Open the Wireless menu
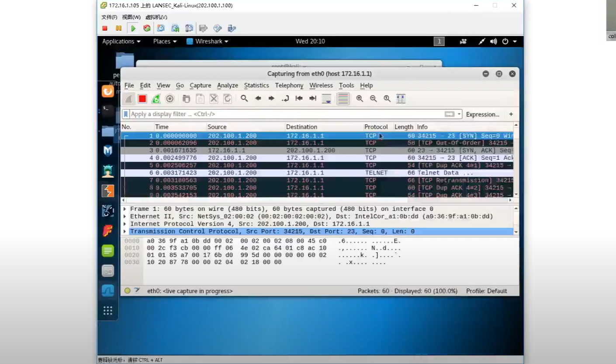Viewport: 616px width, 364px height. (x=321, y=86)
